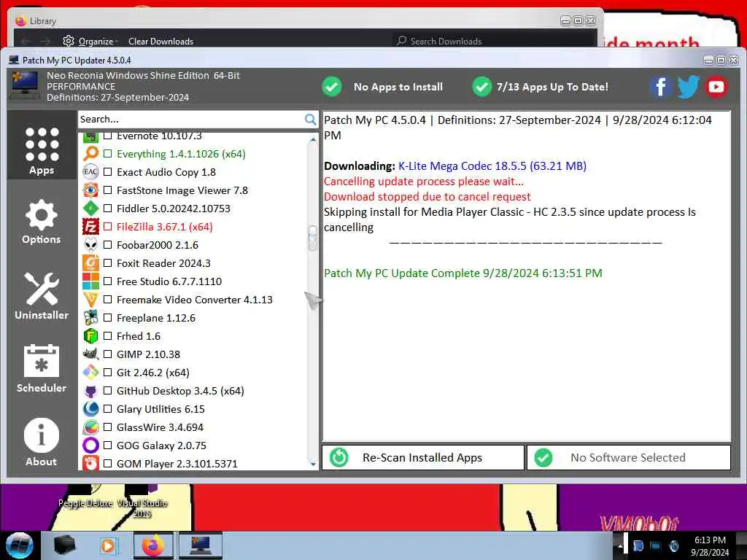Click down arrow of app list scrollbar
747x560 pixels.
click(x=313, y=464)
